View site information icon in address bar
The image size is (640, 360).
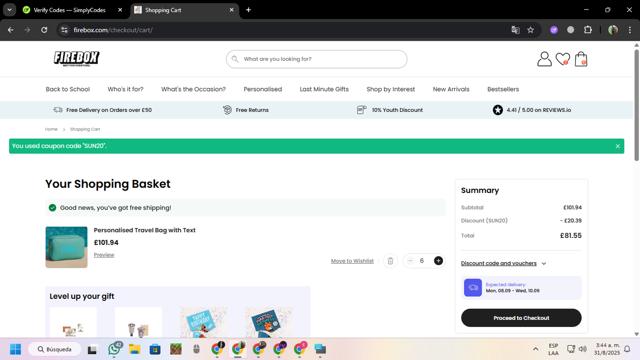(x=64, y=30)
